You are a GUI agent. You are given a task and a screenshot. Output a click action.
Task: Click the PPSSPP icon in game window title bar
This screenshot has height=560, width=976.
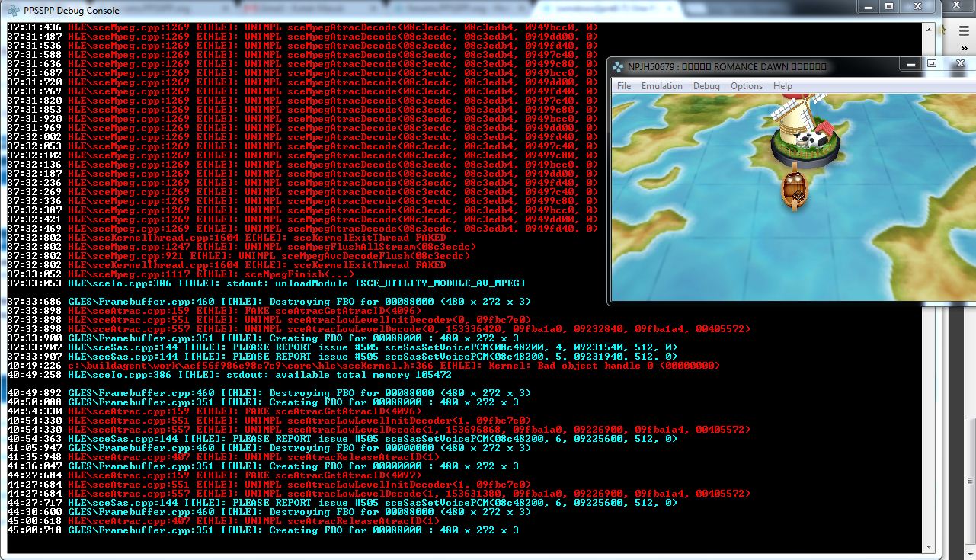pos(619,66)
